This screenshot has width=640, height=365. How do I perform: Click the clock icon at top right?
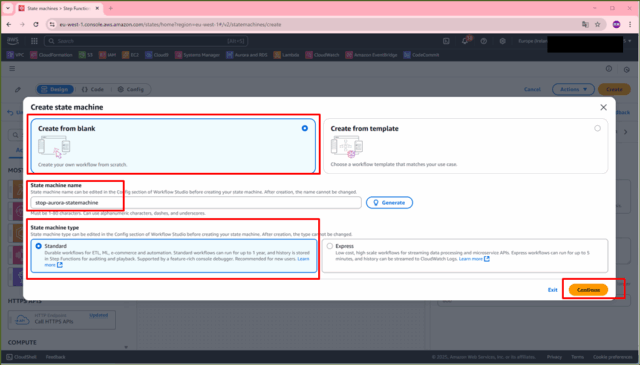627,70
